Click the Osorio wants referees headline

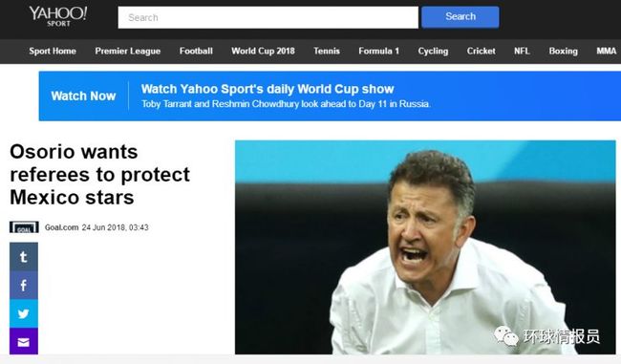99,174
